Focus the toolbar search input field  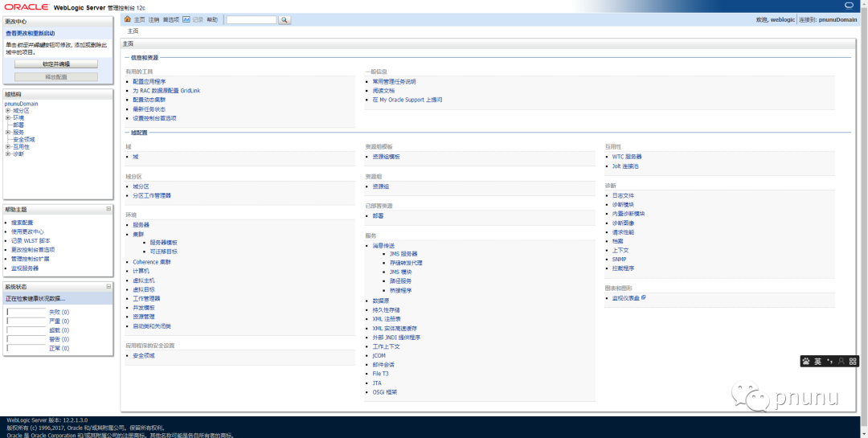coord(252,20)
